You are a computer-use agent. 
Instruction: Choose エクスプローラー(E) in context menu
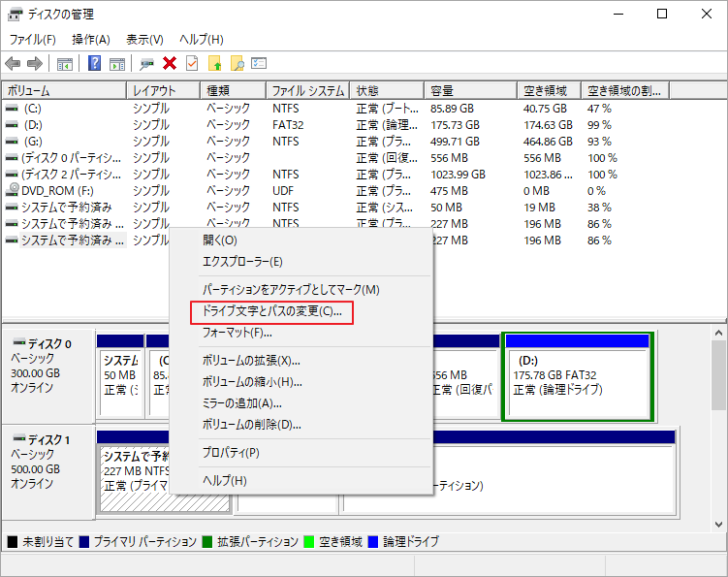point(301,262)
